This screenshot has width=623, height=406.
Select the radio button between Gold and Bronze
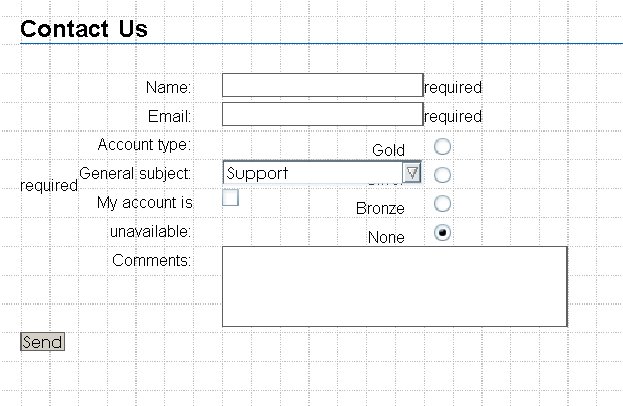pyautogui.click(x=443, y=175)
